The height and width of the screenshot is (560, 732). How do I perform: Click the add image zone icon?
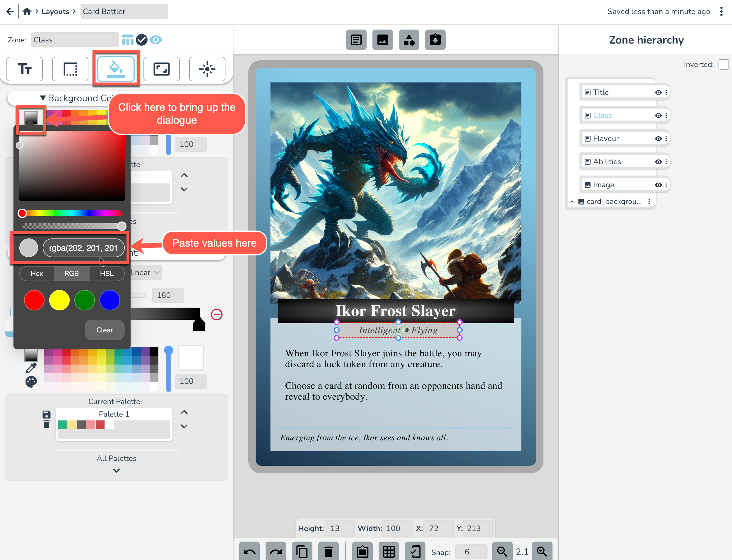(382, 40)
